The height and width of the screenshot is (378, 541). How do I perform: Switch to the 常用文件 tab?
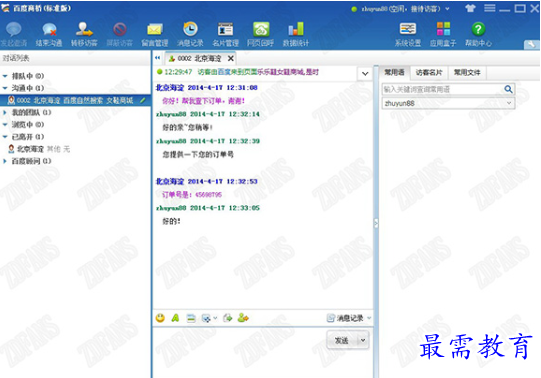click(467, 73)
